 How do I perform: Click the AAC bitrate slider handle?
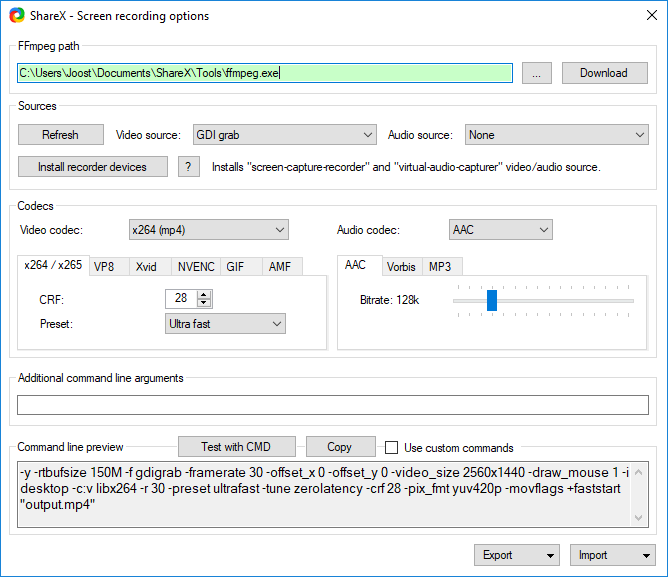tap(491, 300)
